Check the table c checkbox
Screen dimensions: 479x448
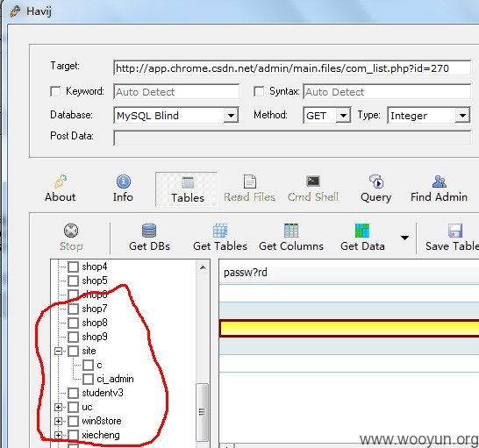88,365
